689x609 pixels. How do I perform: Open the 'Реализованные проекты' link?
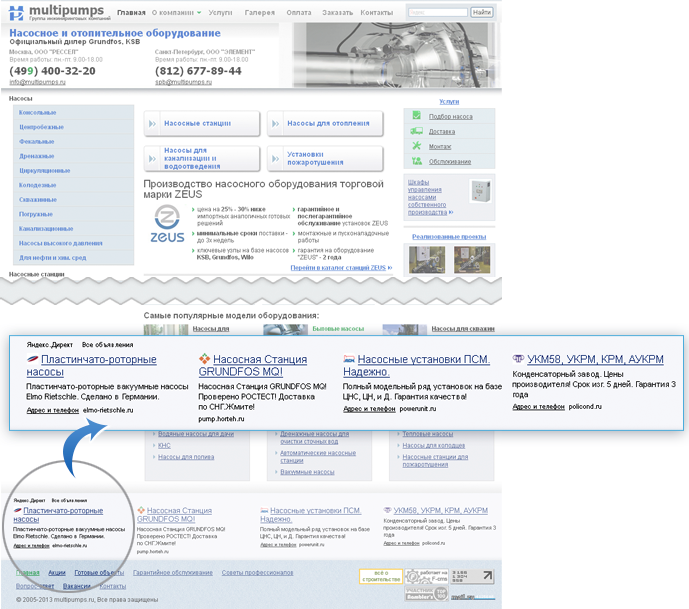[x=449, y=236]
